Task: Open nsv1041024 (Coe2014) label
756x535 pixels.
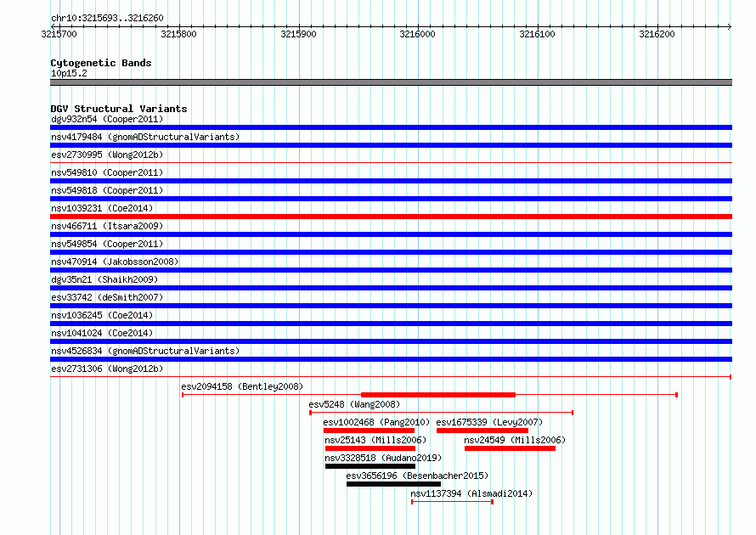Action: pyautogui.click(x=102, y=333)
